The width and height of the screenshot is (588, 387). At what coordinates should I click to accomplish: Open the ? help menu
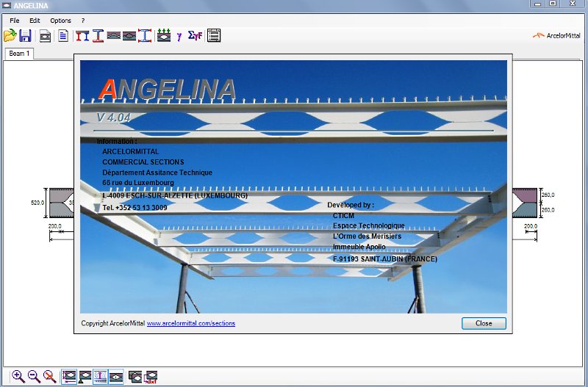coord(83,21)
